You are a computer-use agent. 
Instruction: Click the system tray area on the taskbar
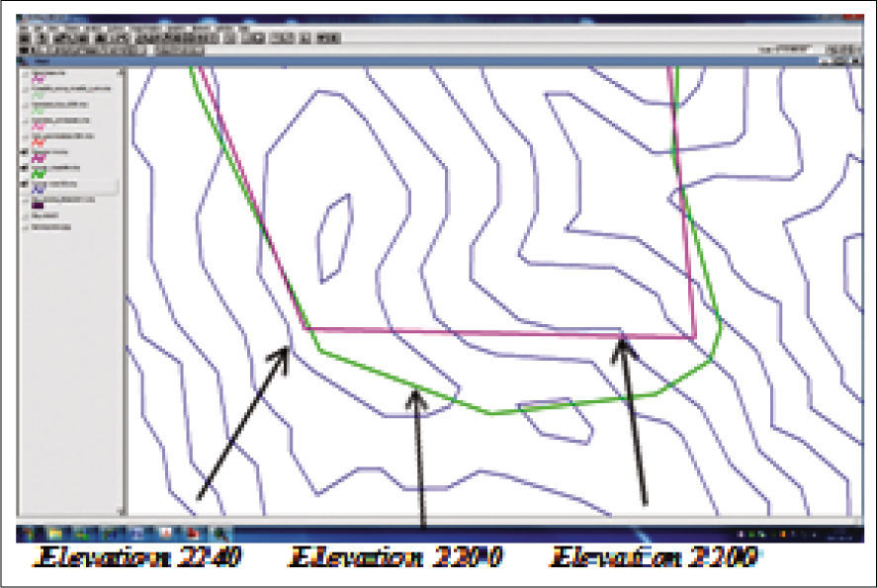pyautogui.click(x=811, y=534)
